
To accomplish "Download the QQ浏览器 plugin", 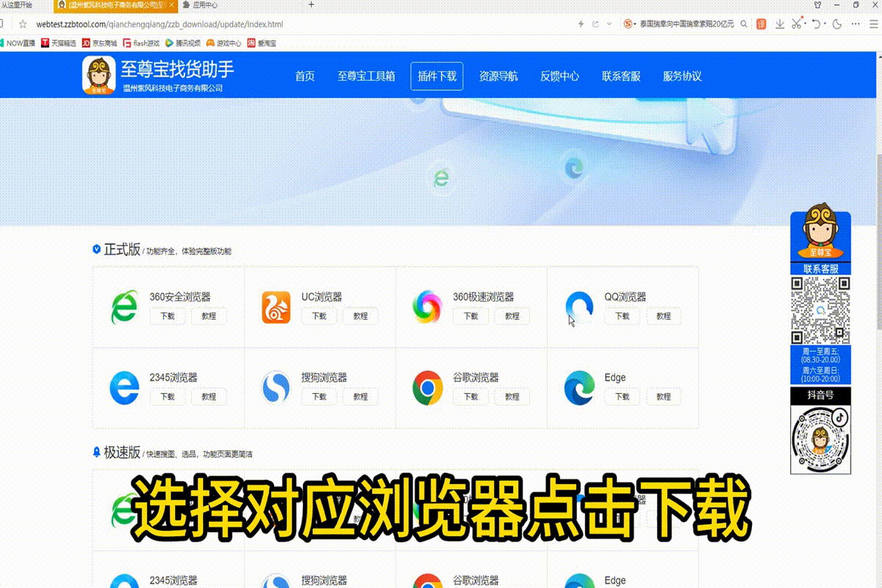I will 622,316.
